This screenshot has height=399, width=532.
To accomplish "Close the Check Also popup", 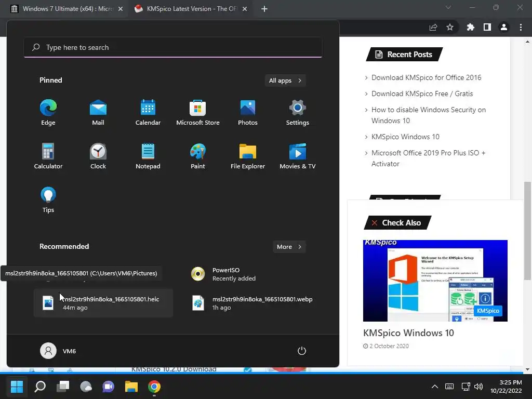I will tap(374, 223).
